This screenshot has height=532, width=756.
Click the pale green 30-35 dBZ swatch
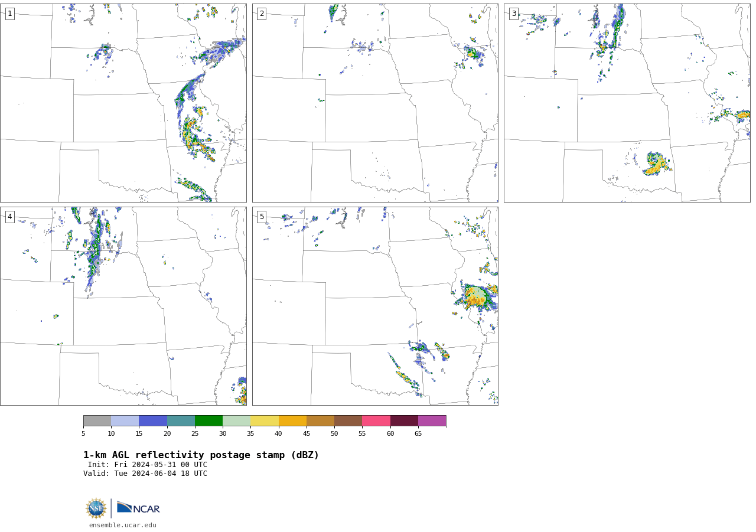[x=236, y=421]
